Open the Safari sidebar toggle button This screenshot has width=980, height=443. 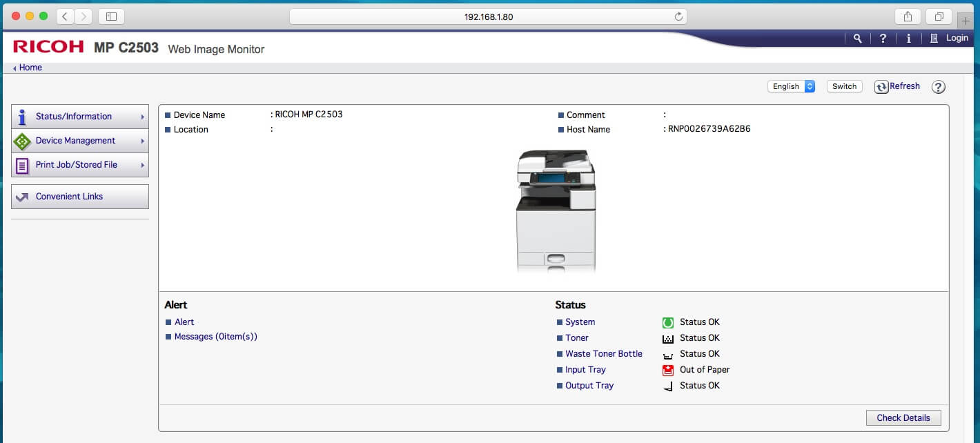click(112, 17)
